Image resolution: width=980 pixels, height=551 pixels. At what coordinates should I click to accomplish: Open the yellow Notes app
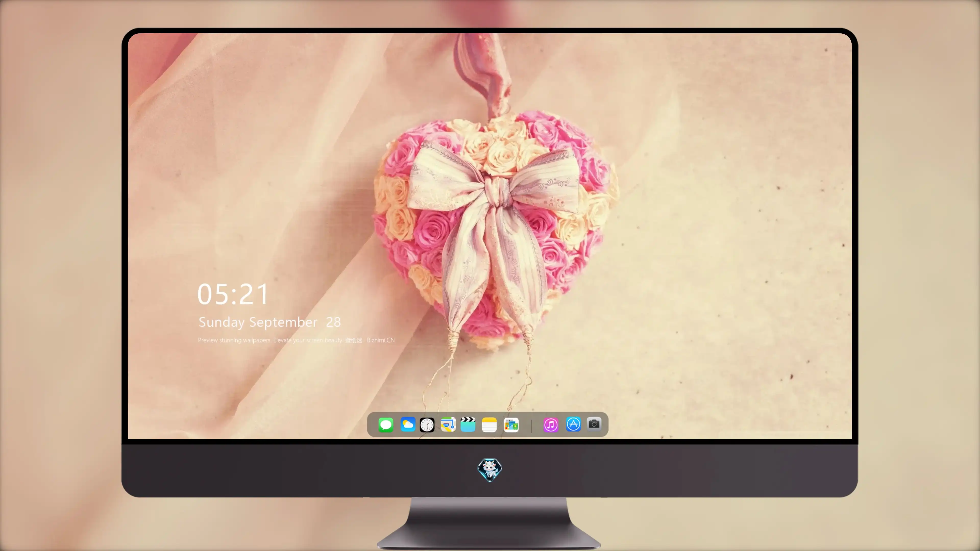click(x=489, y=425)
